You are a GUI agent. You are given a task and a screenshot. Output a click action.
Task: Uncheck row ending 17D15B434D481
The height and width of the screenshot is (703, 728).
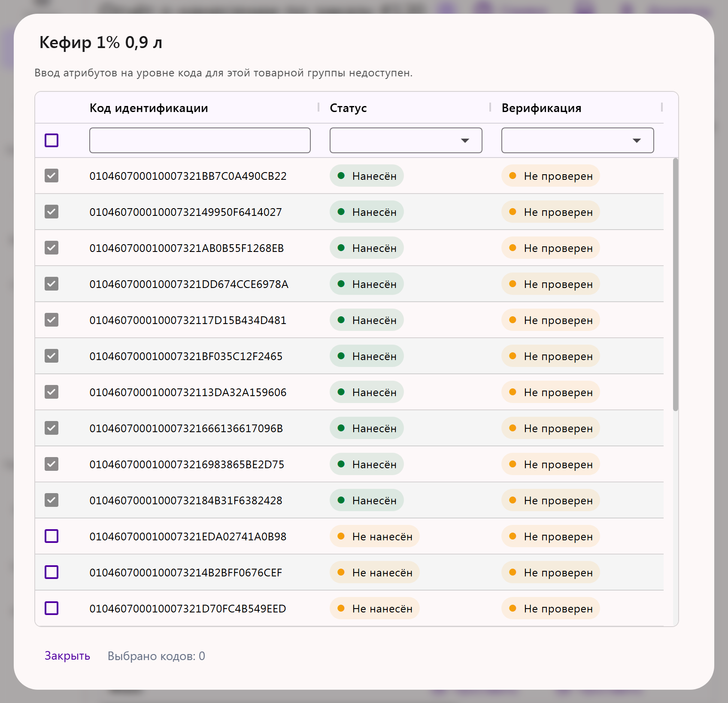point(52,320)
